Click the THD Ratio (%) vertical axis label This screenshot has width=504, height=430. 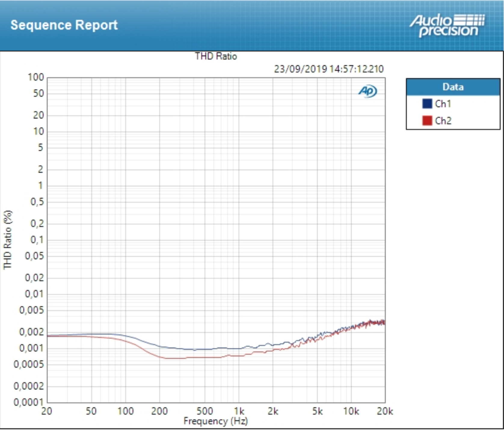coord(8,240)
